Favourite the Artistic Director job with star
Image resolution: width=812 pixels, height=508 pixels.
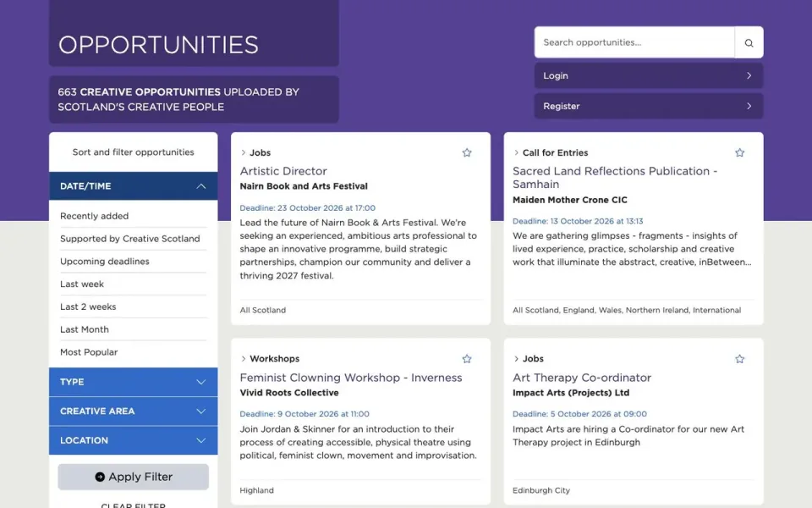click(x=467, y=152)
